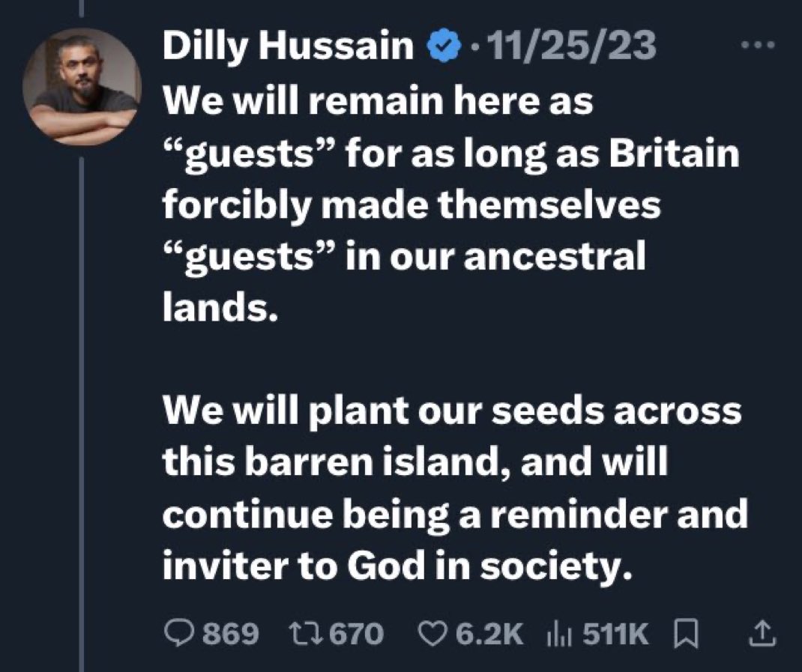The width and height of the screenshot is (802, 672).
Task: Click the Dilly Hussain display name
Action: tap(288, 46)
